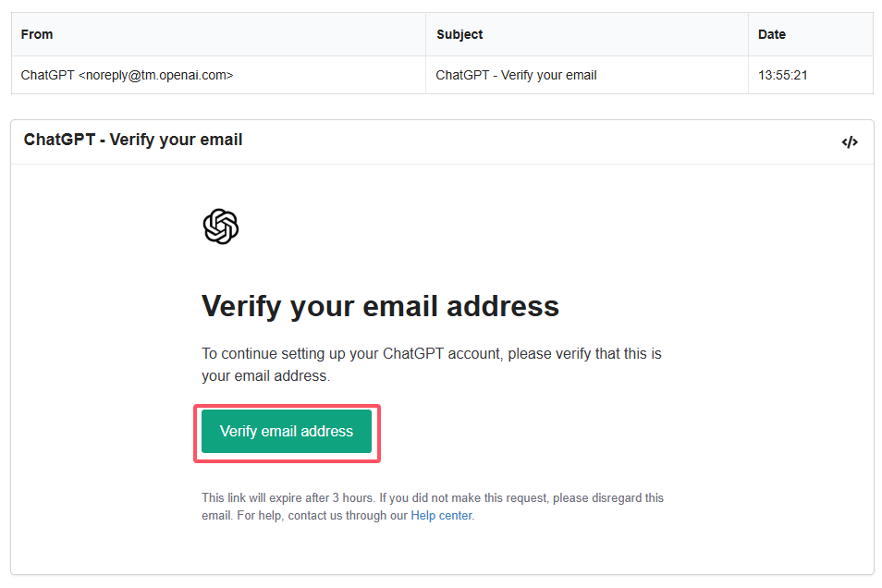This screenshot has height=588, width=882.
Task: Click the Verify email address button
Action: coord(287,431)
